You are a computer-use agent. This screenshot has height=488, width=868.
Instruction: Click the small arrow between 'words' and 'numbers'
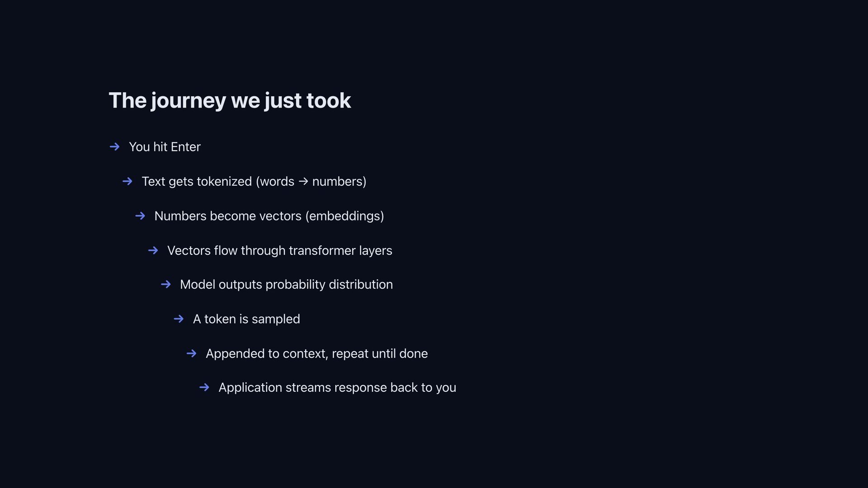pos(303,182)
